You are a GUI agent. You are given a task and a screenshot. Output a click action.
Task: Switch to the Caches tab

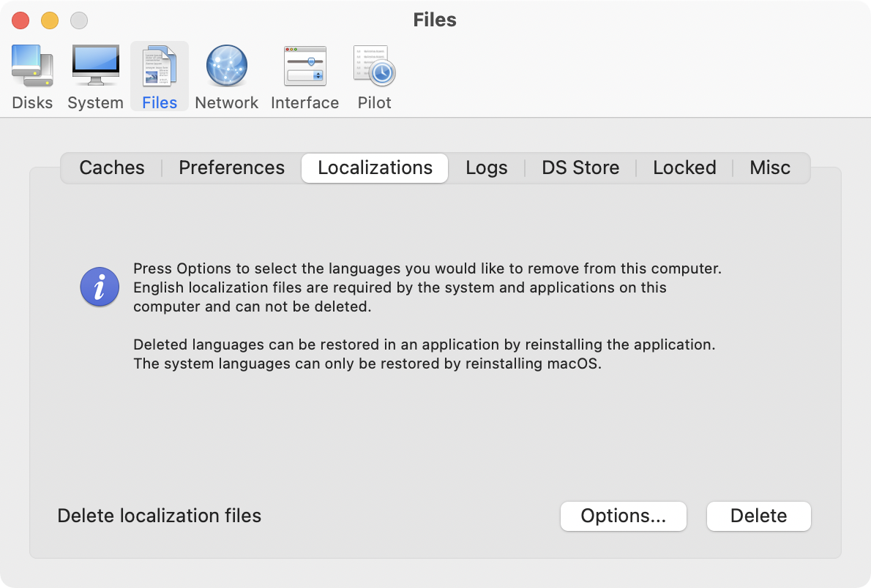(112, 167)
